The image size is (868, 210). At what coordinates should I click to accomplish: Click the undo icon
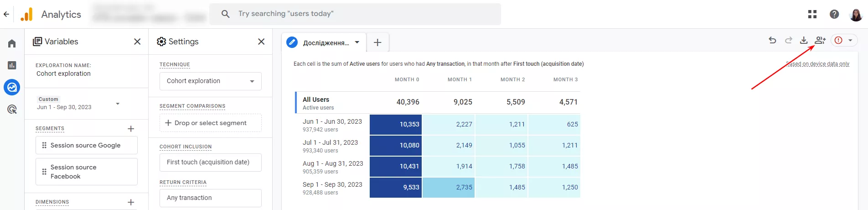point(772,40)
